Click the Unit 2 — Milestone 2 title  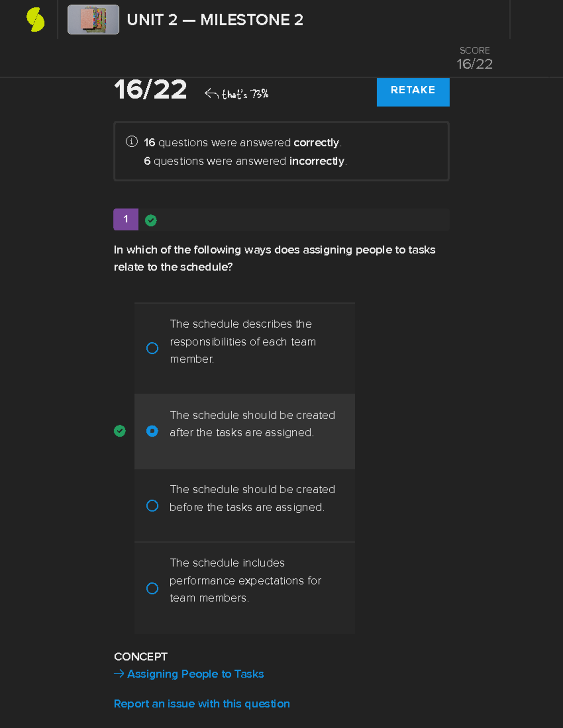pos(215,20)
